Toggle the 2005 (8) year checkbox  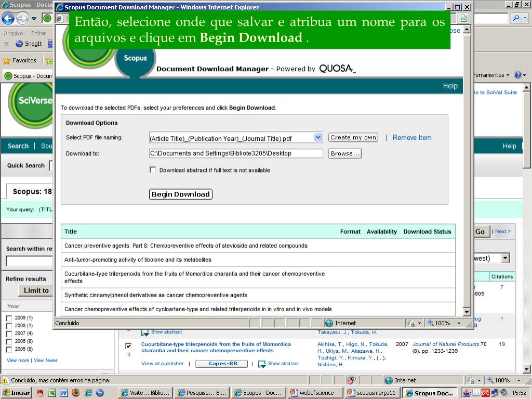point(9,349)
